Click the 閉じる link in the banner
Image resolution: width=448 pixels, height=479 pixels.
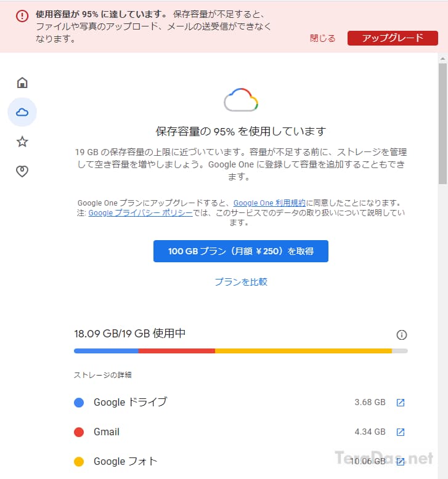(x=323, y=38)
